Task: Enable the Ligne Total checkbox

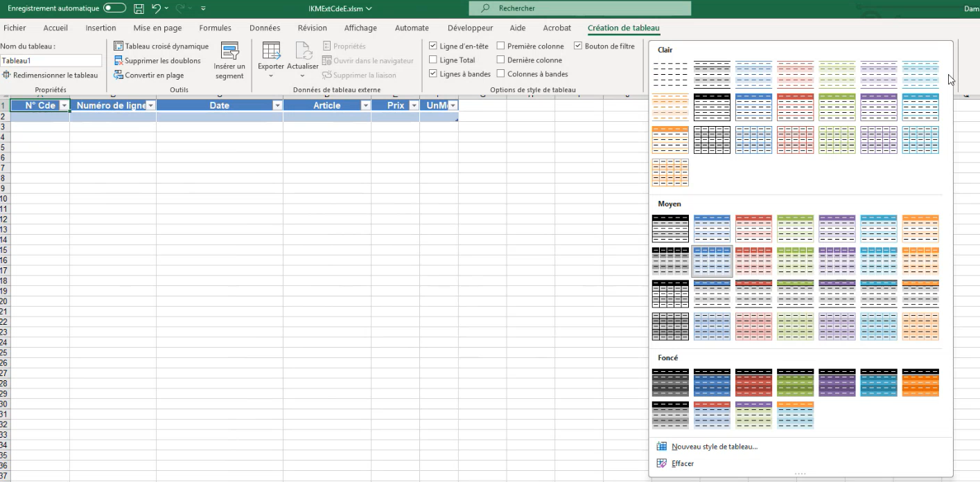Action: pyautogui.click(x=433, y=60)
